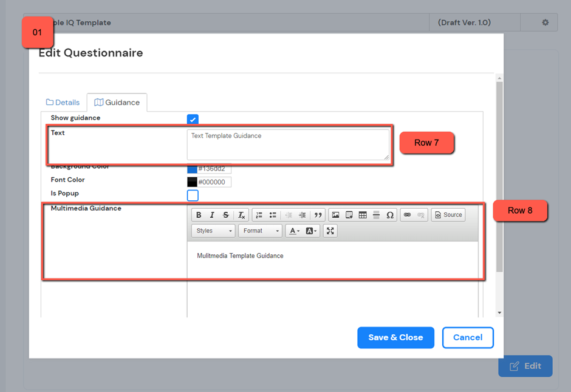Click the Save & Close button
The height and width of the screenshot is (392, 571).
395,337
